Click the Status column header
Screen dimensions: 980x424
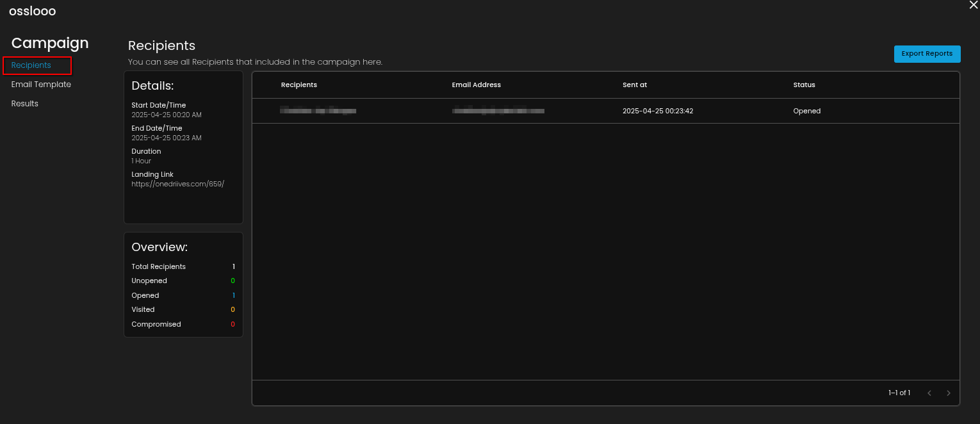tap(804, 85)
